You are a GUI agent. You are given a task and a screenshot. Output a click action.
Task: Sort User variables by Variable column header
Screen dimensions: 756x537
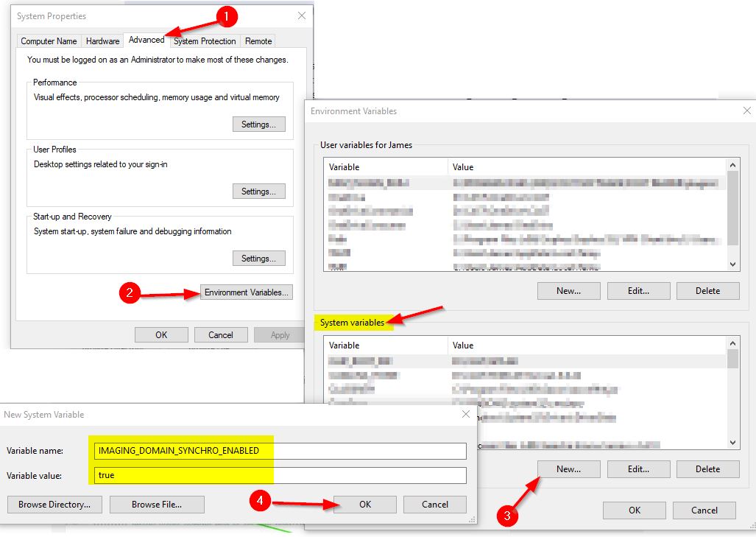385,167
